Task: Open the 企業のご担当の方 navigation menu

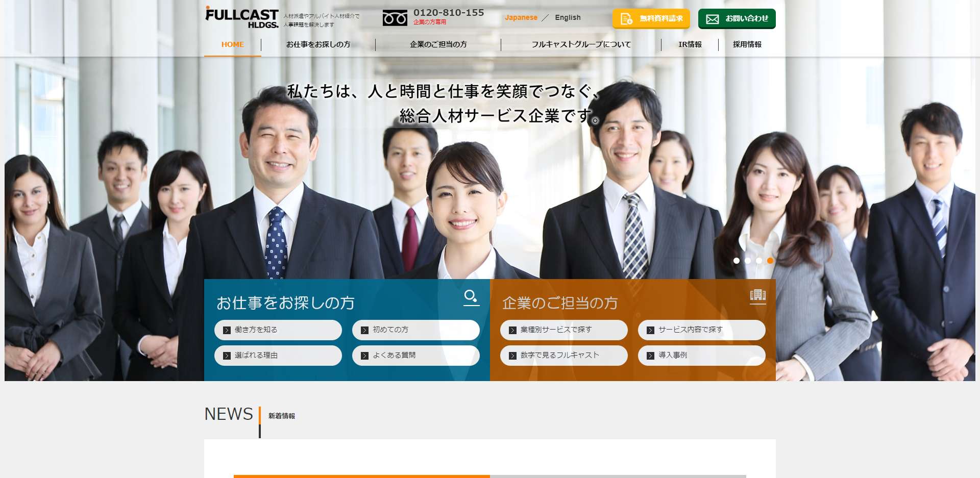Action: click(438, 44)
